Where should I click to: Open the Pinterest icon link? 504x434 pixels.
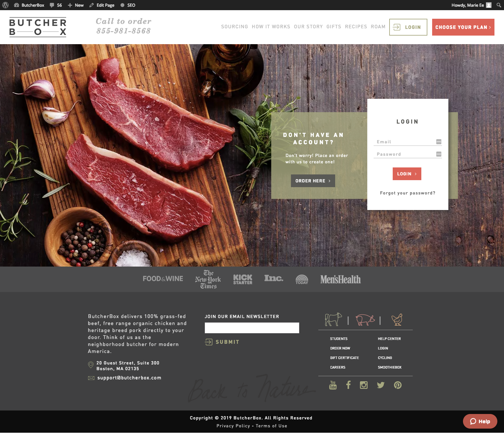coord(397,385)
